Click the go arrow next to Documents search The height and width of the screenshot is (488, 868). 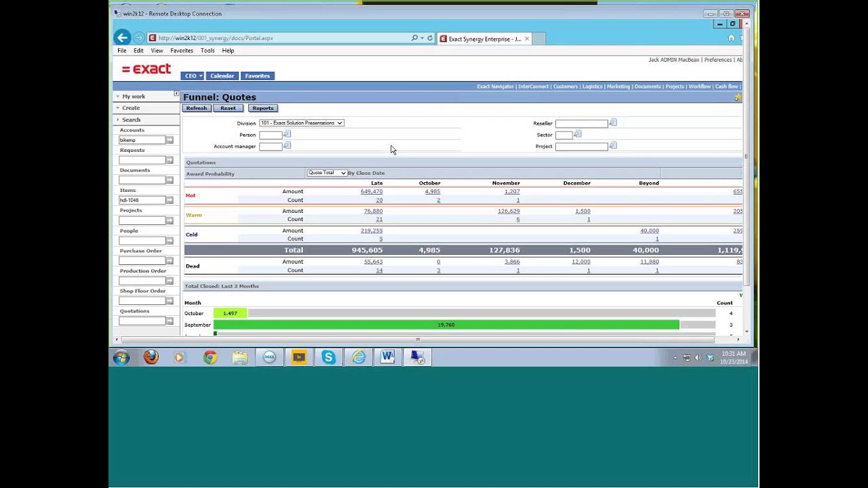[x=170, y=180]
